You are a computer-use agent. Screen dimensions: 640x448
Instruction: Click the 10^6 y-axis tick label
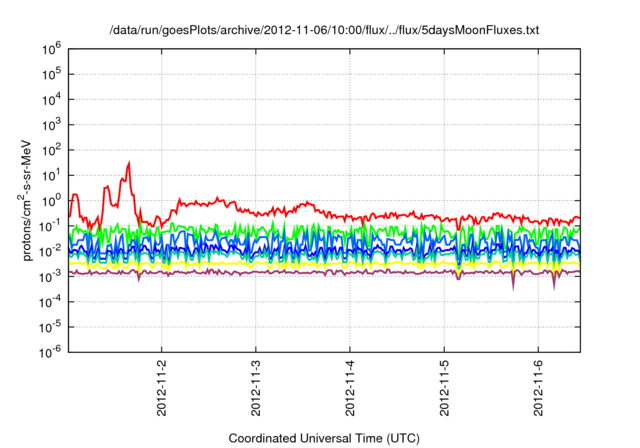pyautogui.click(x=51, y=49)
